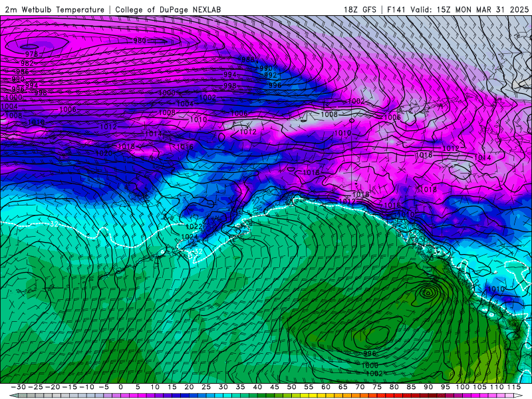This screenshot has height=399, width=532.
Task: Click the -20 value on the color scale
Action: 53,387
